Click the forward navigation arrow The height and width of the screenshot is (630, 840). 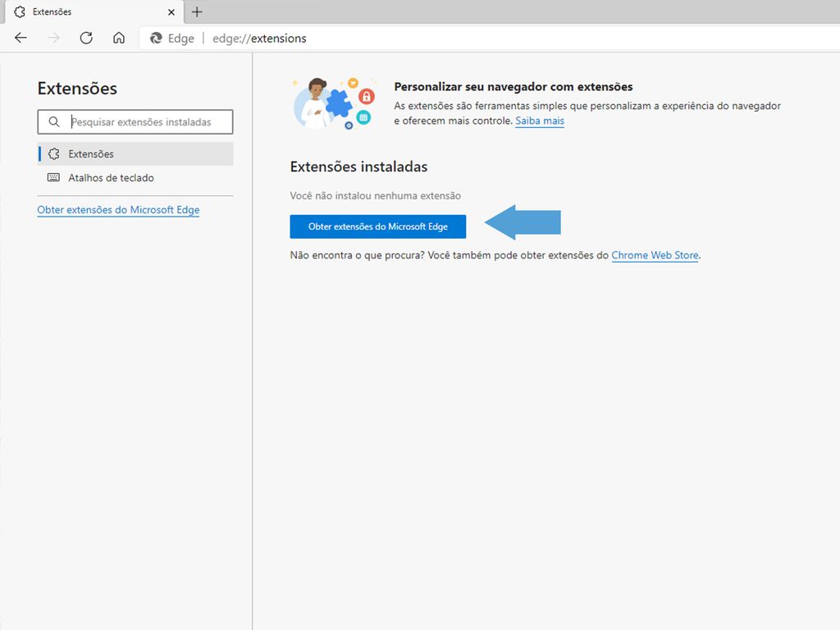(53, 38)
